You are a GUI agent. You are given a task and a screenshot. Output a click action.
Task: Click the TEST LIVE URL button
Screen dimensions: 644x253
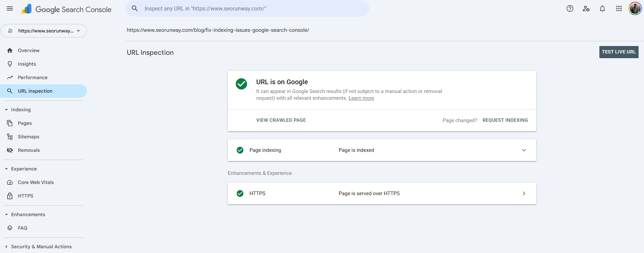(x=619, y=52)
